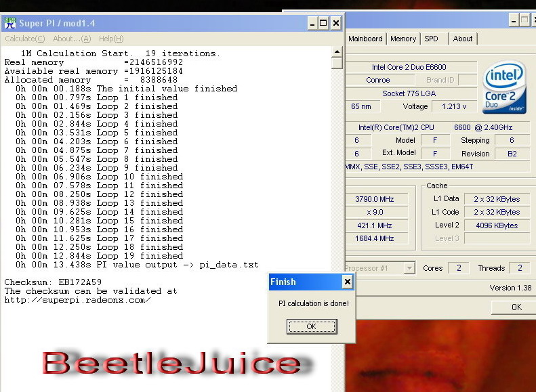Click the scroll up arrow in Super PI
Viewport: 536px width, 392px height.
tap(337, 52)
